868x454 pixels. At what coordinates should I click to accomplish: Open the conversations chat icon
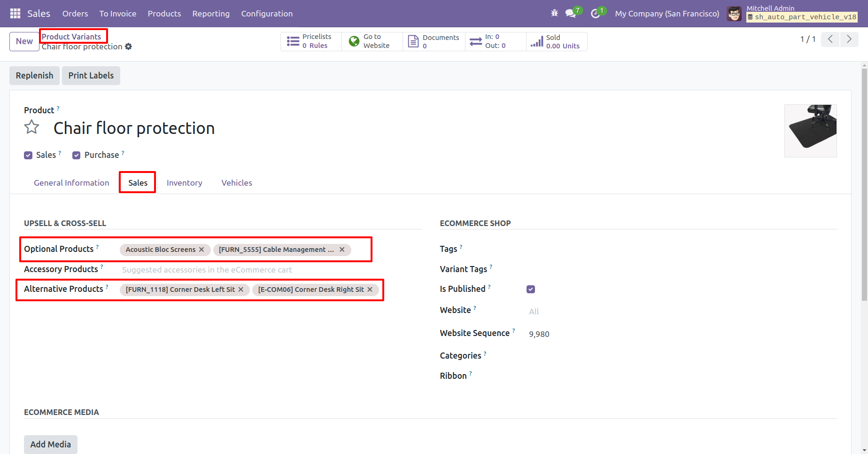[571, 13]
